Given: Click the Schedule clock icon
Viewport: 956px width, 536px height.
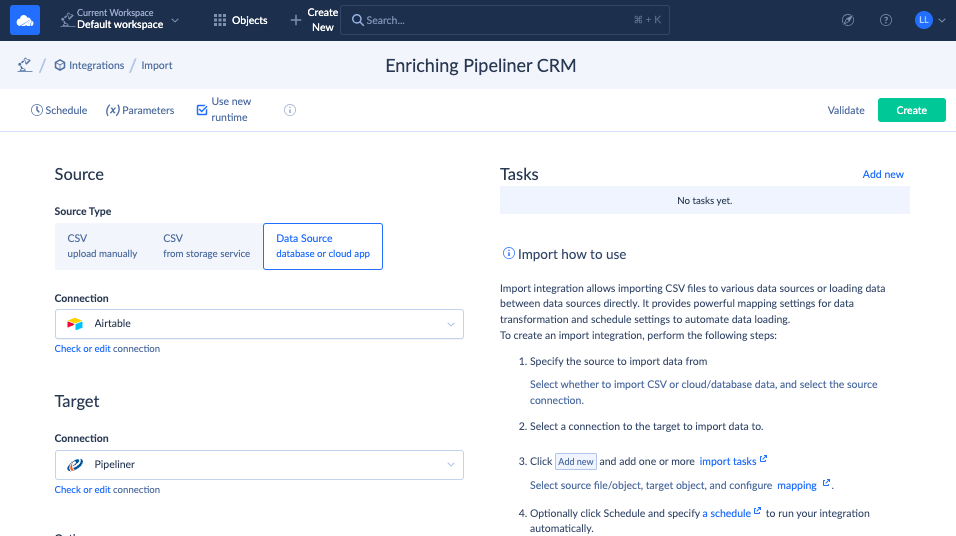Looking at the screenshot, I should coord(37,110).
